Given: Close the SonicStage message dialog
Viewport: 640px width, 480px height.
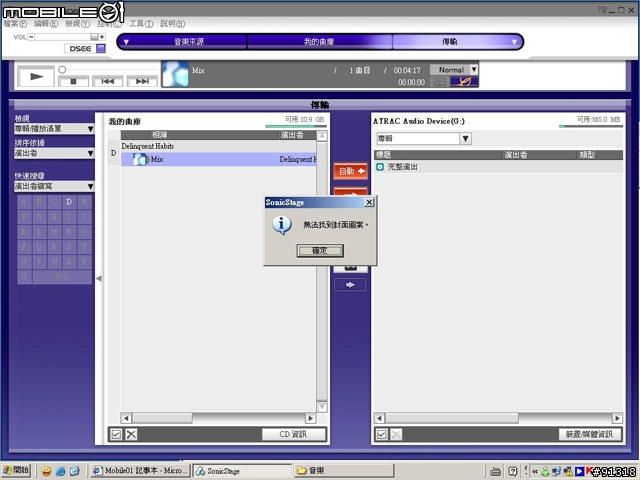Looking at the screenshot, I should [369, 202].
